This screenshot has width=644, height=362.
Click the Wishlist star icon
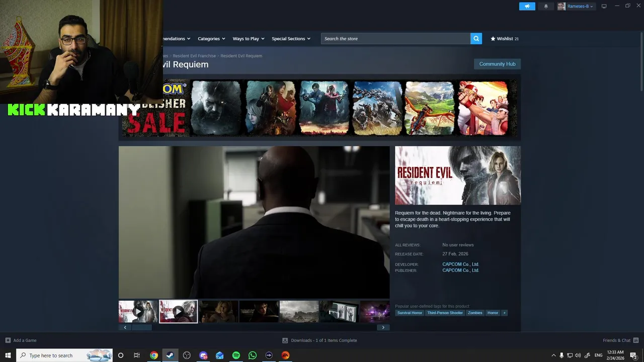pyautogui.click(x=493, y=39)
